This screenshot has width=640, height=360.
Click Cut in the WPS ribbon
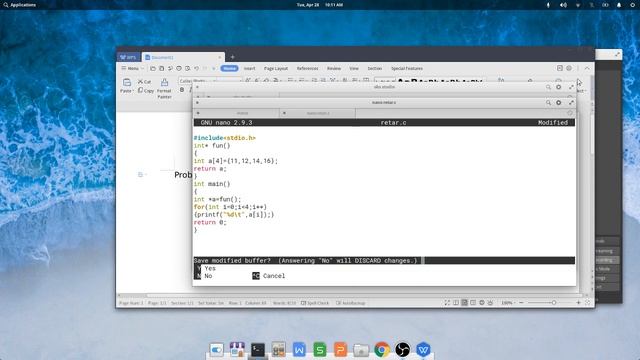144,82
